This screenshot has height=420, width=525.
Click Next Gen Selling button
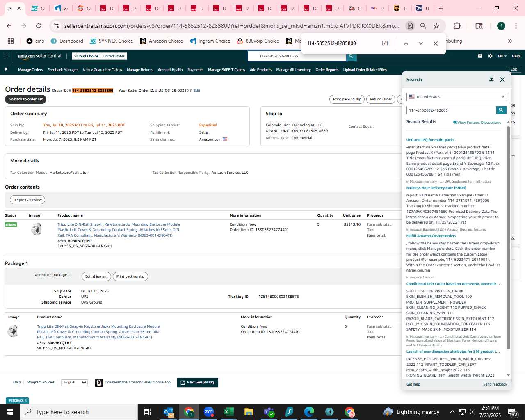[x=197, y=382]
